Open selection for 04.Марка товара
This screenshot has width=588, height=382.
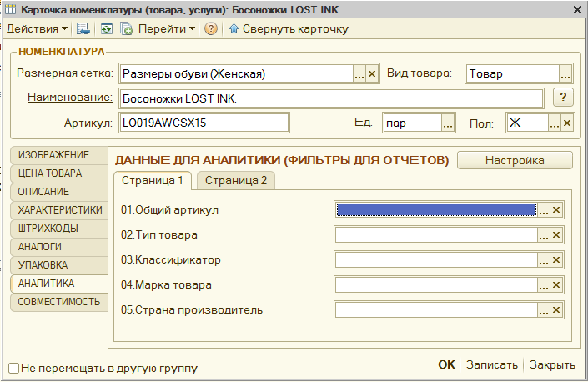tap(543, 285)
